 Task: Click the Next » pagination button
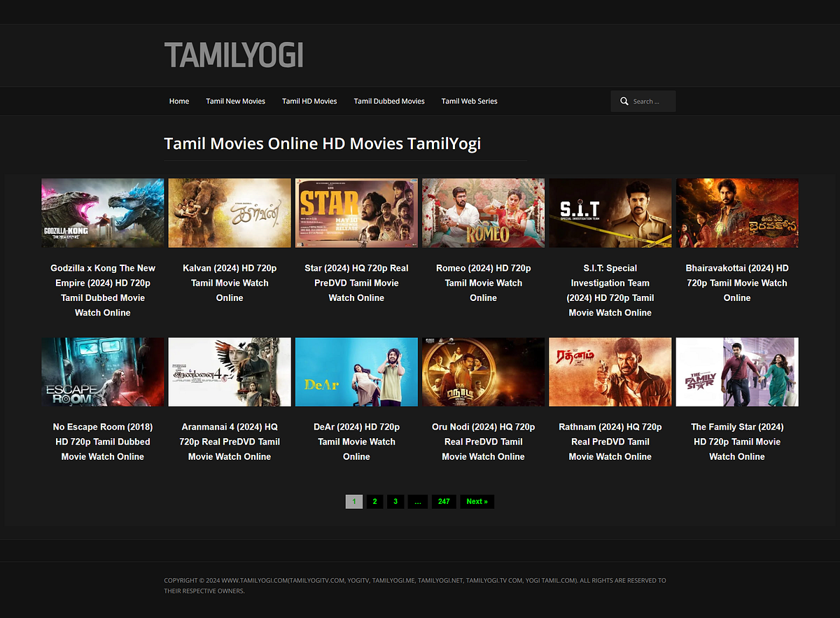click(477, 501)
